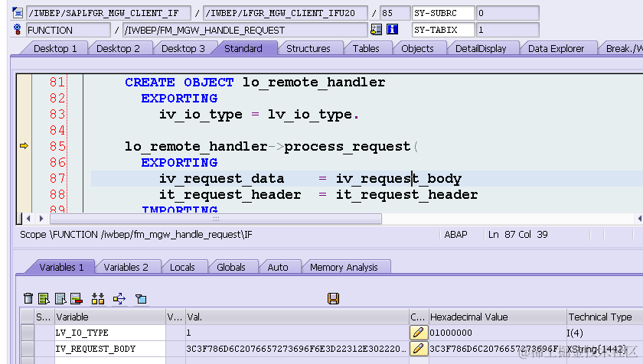Click the blue branching arrow icon
This screenshot has height=364, width=643.
(x=119, y=298)
